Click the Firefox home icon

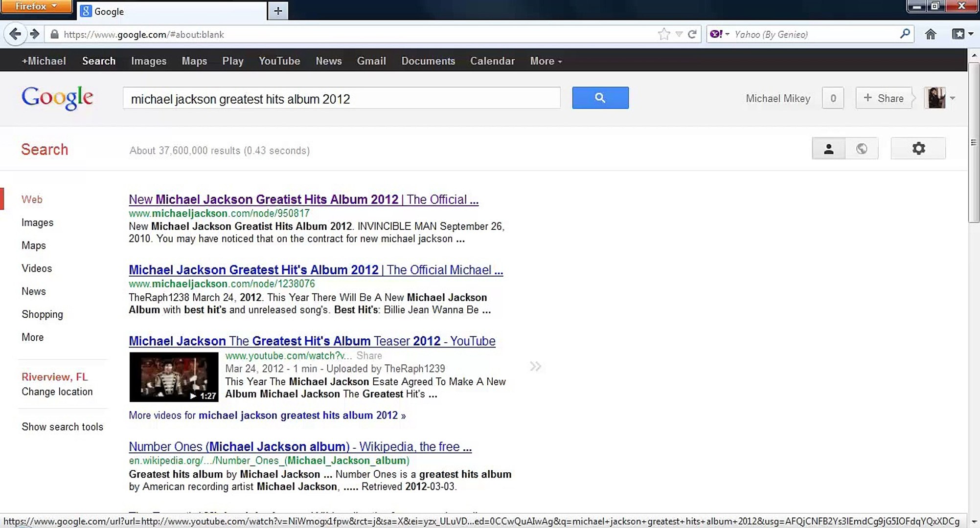tap(930, 34)
